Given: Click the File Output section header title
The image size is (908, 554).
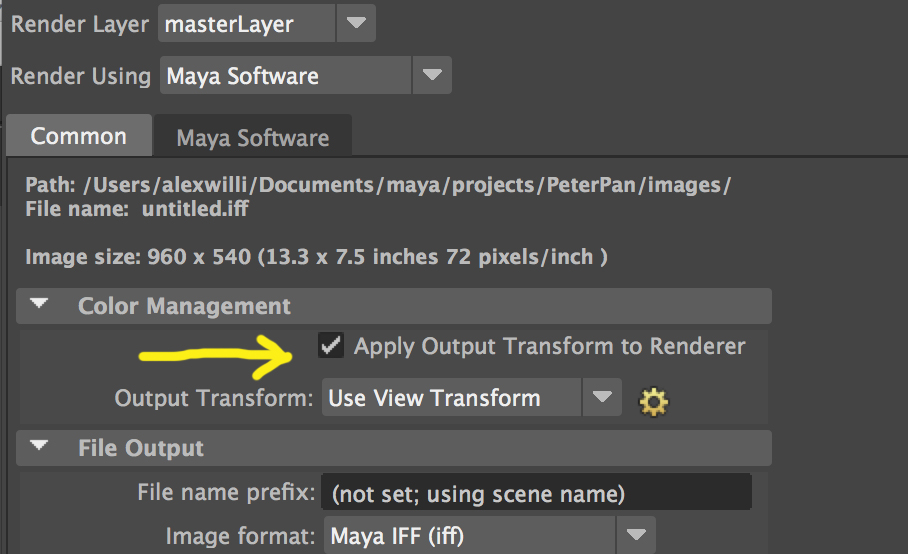Looking at the screenshot, I should tap(141, 448).
